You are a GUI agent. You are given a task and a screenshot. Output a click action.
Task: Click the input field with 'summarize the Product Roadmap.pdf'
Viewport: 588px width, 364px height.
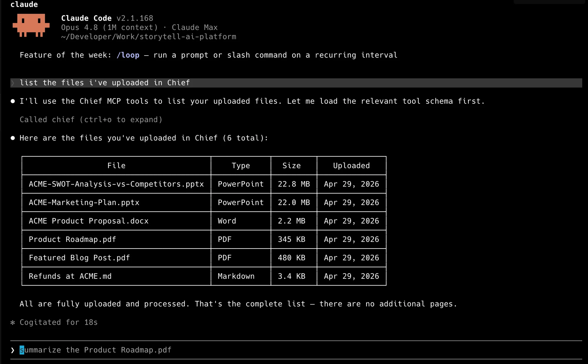(x=296, y=350)
